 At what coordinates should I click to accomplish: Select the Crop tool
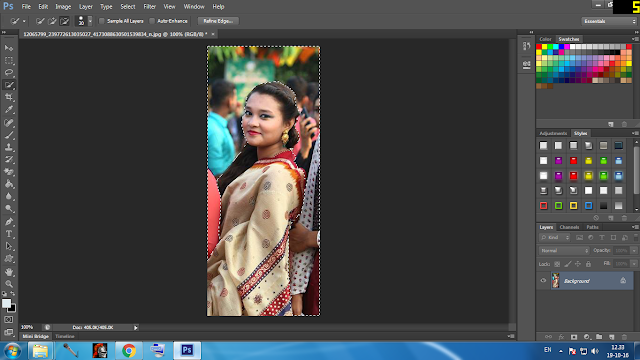pos(9,97)
